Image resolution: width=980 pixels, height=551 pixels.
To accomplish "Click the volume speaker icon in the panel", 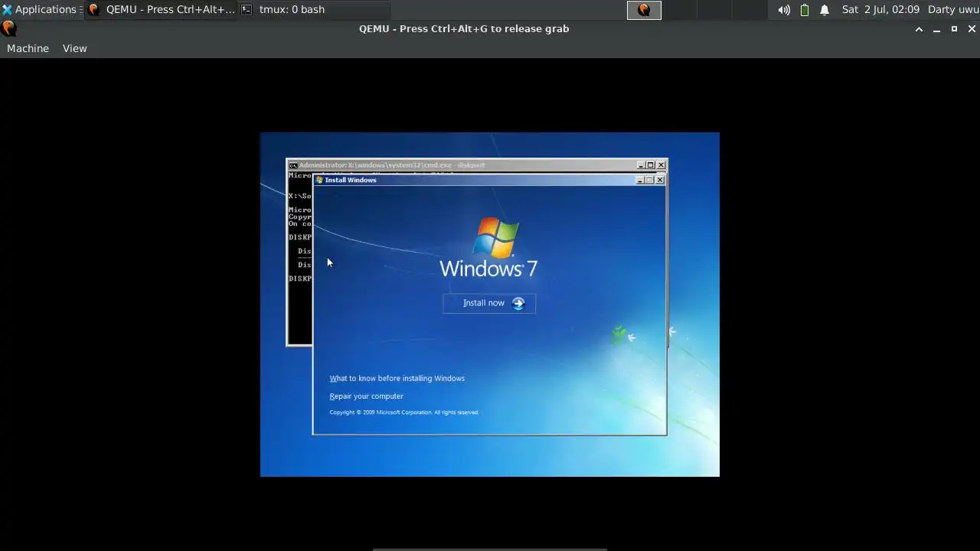I will click(x=784, y=10).
